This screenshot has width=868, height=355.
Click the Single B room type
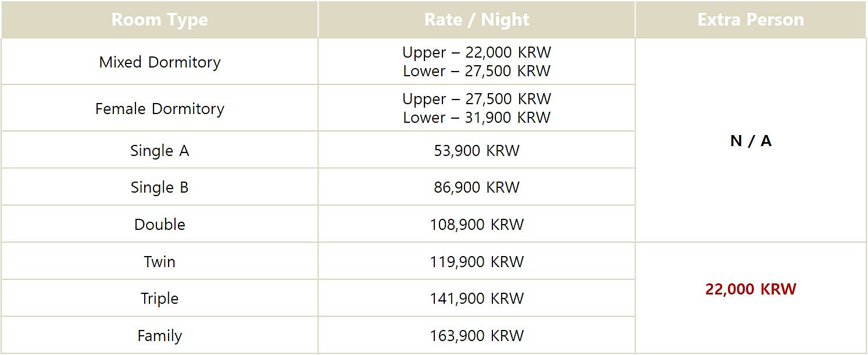click(159, 187)
